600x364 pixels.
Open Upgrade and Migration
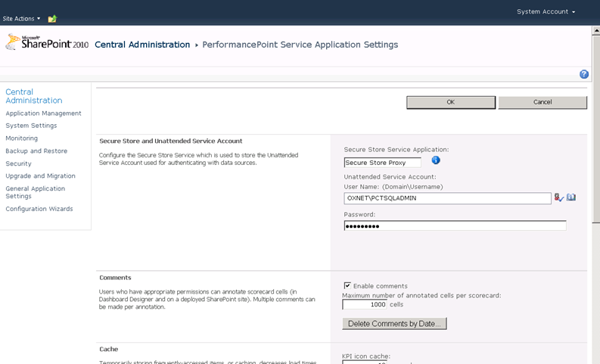[x=40, y=176]
